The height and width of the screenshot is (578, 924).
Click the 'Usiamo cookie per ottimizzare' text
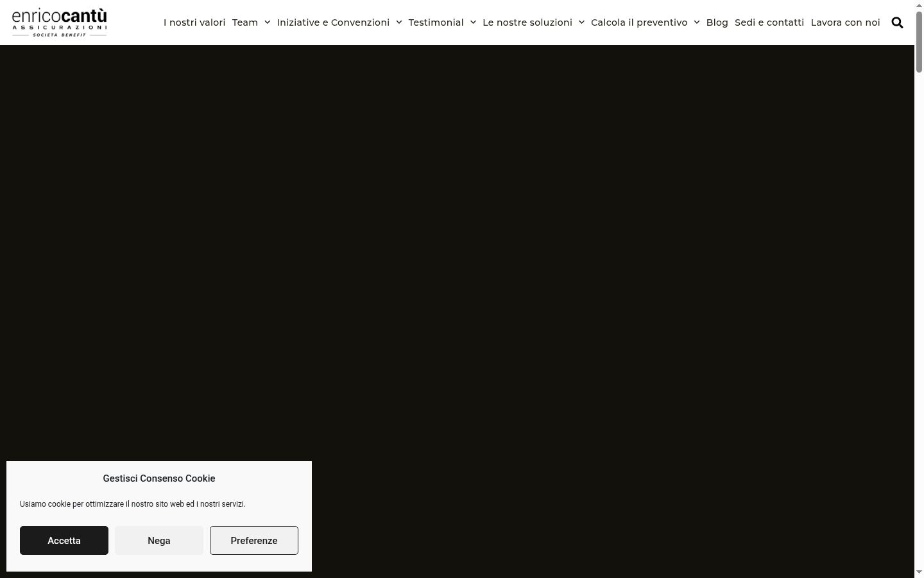coord(133,504)
